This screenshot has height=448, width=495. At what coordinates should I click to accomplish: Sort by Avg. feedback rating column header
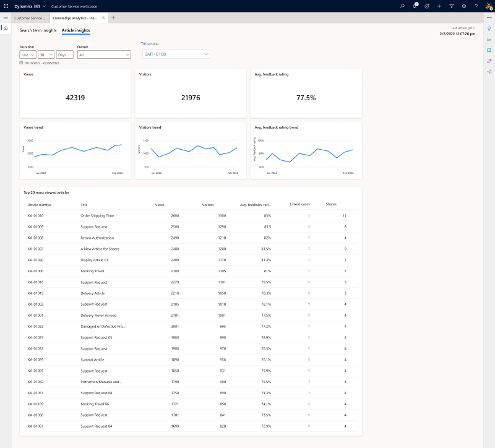[256, 205]
